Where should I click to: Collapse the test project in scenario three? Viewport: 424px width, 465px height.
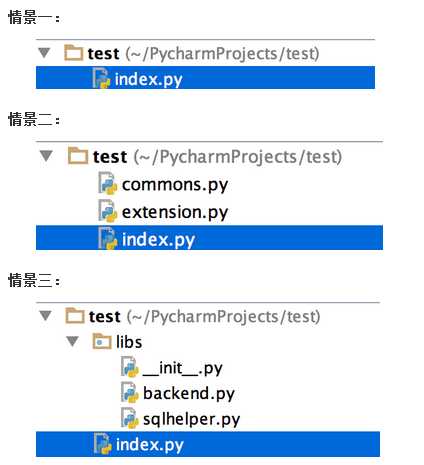[45, 315]
